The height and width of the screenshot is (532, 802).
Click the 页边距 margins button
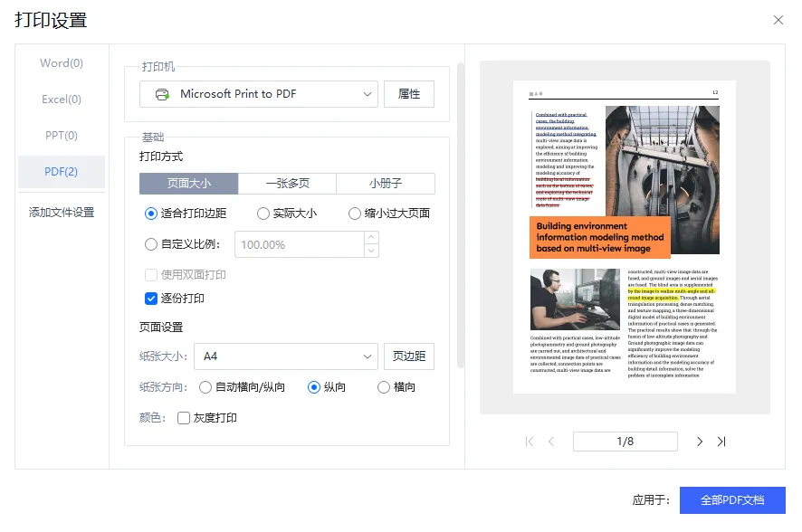(409, 356)
